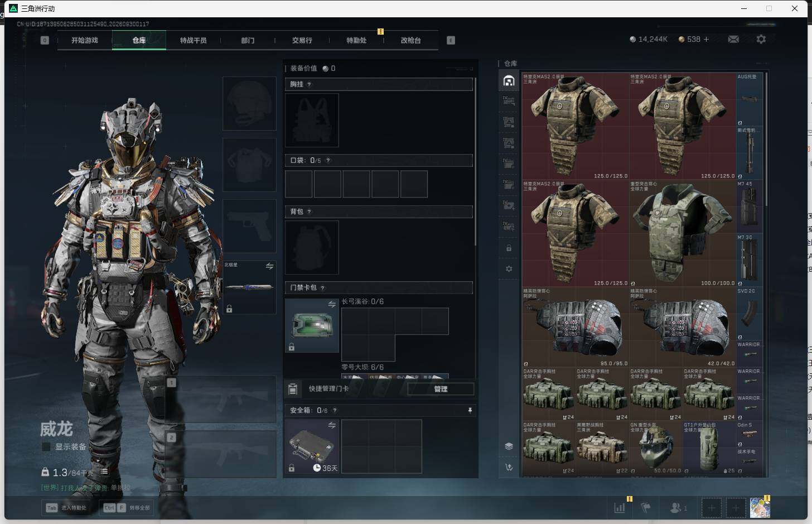The width and height of the screenshot is (812, 524).
Task: Click the flag icon in bottom bar
Action: click(x=646, y=508)
